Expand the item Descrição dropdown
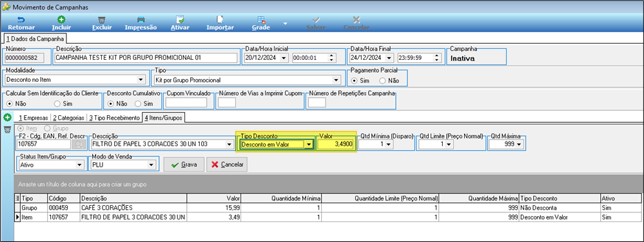644x242 pixels. [229, 144]
